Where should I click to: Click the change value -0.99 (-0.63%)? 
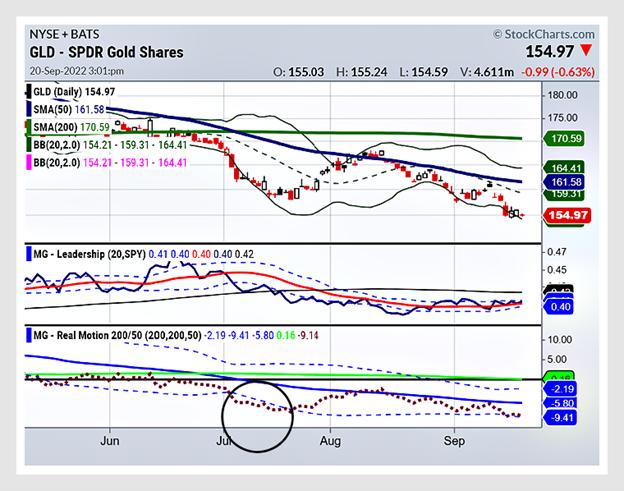click(x=558, y=72)
